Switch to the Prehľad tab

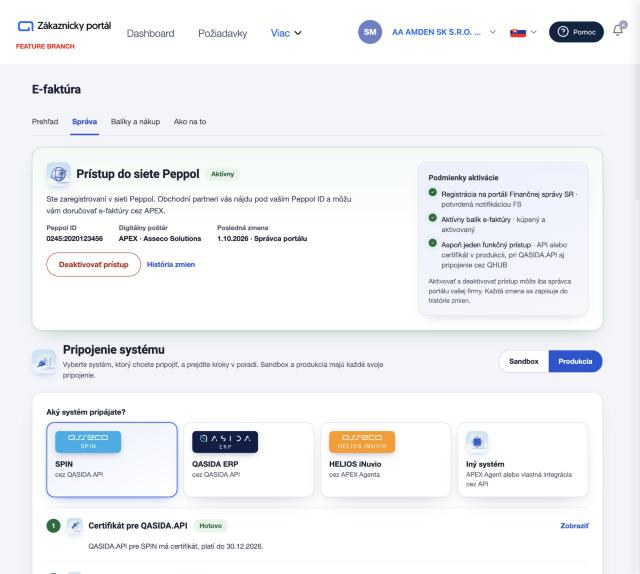click(x=45, y=122)
